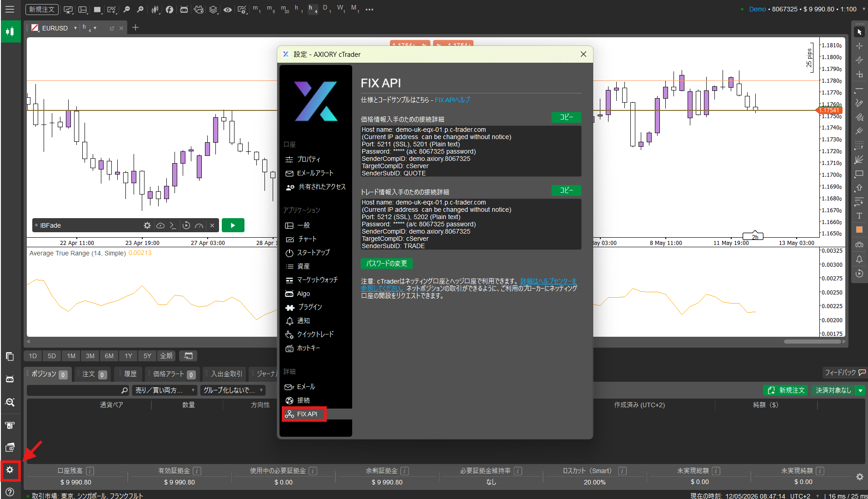
Task: Select the pencil freehand drawing tool
Action: (859, 103)
